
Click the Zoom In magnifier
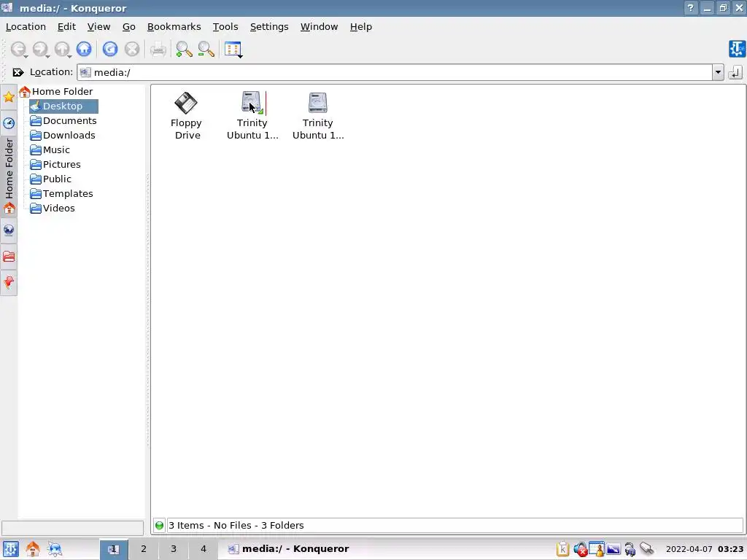point(184,49)
